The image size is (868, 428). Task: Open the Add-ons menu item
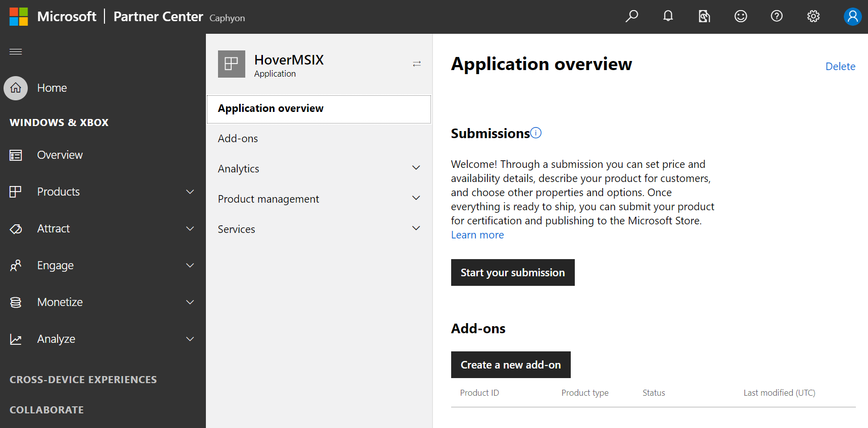(238, 139)
